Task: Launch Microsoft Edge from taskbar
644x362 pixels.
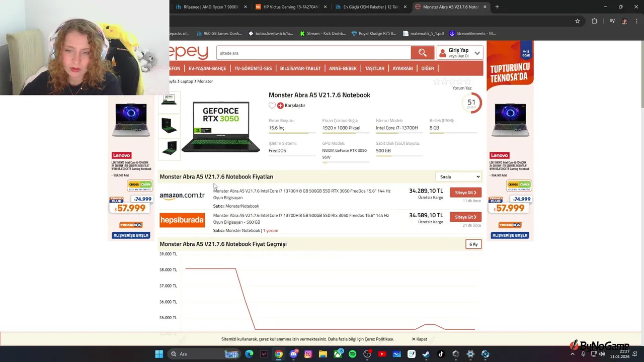Action: tap(249, 354)
